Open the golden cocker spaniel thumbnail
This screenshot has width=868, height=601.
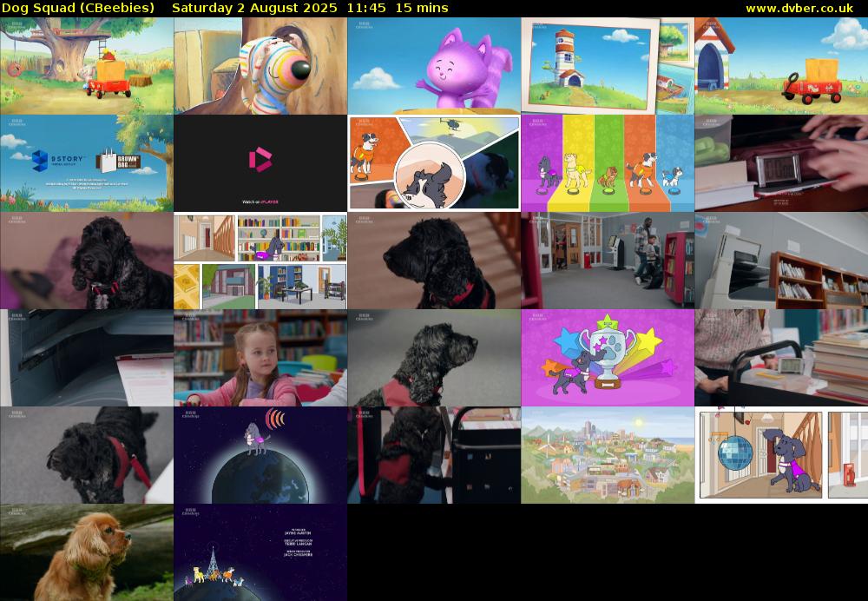coord(87,552)
